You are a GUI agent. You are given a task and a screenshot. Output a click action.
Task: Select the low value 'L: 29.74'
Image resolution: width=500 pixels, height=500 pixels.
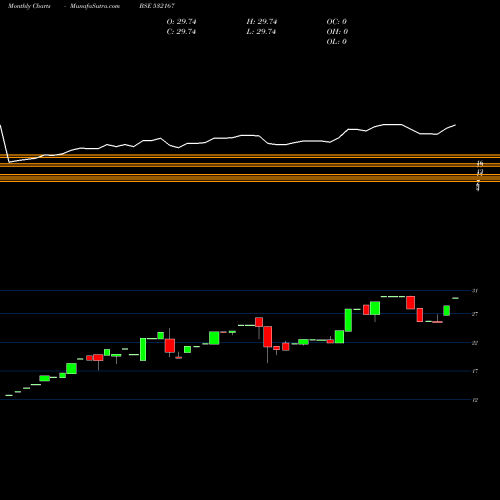point(261,32)
